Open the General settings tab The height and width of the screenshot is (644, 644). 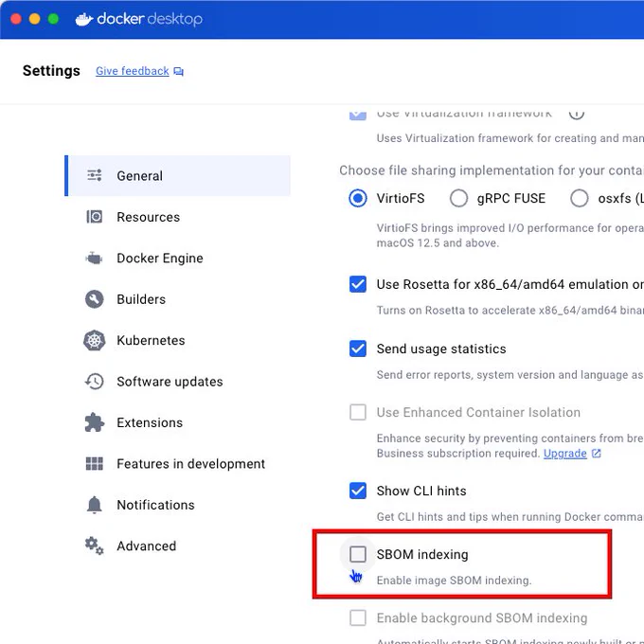pyautogui.click(x=178, y=175)
